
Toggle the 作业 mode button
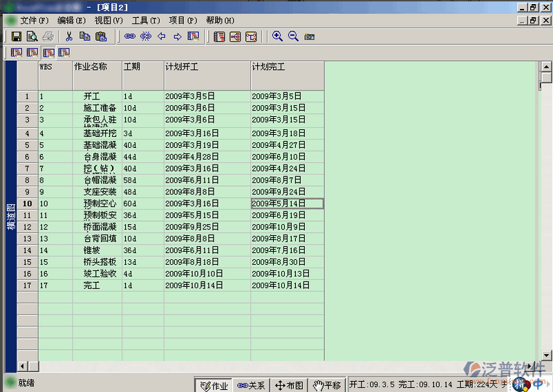pyautogui.click(x=214, y=385)
